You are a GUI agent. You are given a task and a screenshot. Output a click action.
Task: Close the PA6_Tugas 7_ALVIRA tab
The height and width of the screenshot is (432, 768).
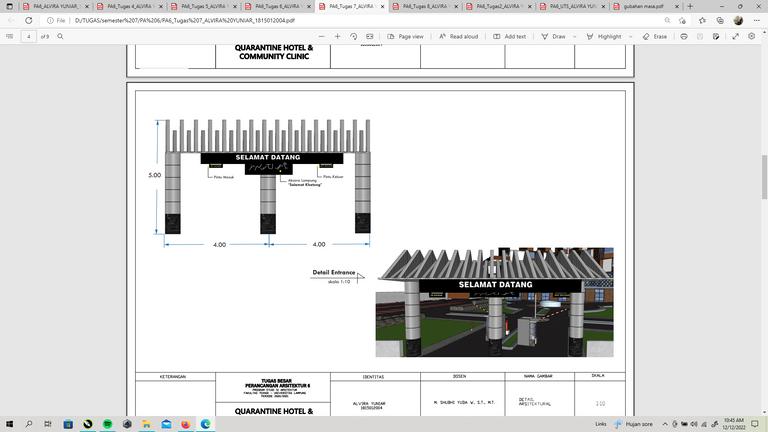point(383,6)
